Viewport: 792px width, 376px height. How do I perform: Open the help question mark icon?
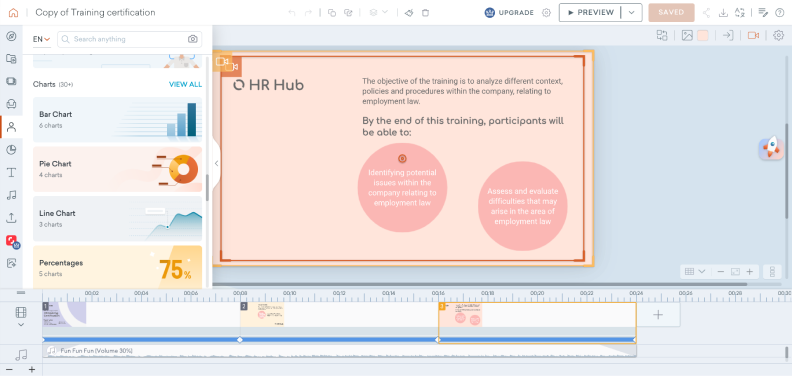point(779,13)
